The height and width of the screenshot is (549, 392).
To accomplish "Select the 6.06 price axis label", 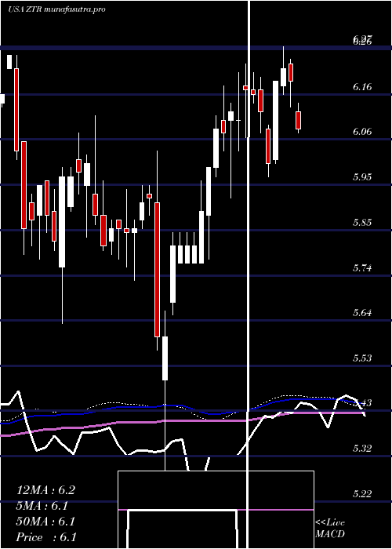I will (362, 131).
